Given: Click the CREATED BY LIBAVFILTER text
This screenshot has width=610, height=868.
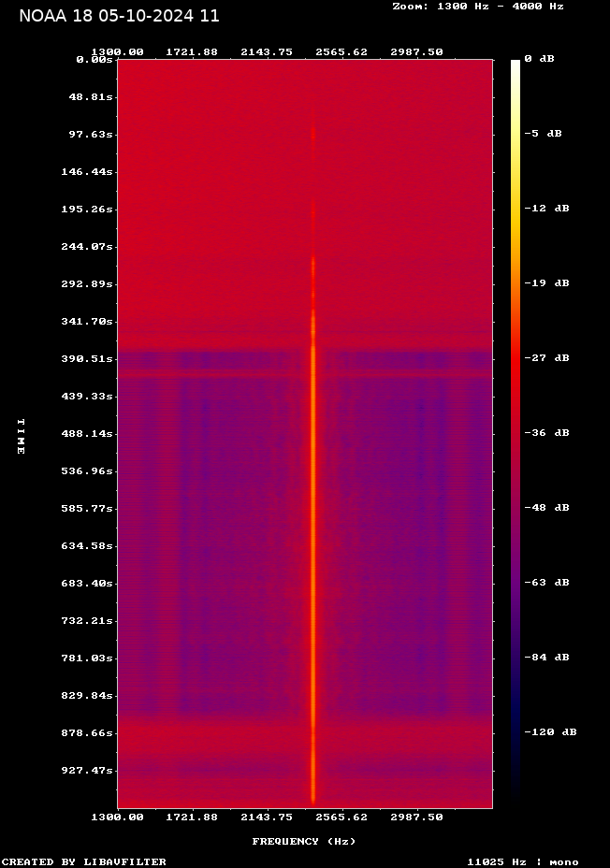Looking at the screenshot, I should click(84, 861).
